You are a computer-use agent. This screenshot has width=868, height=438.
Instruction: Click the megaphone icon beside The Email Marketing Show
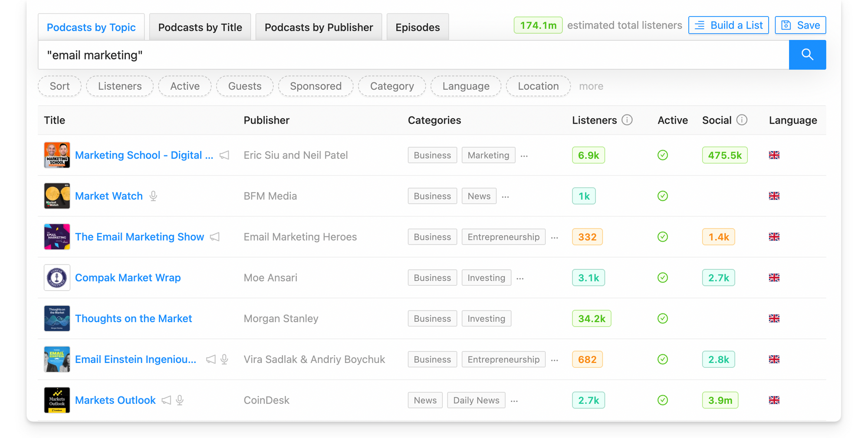tap(215, 237)
